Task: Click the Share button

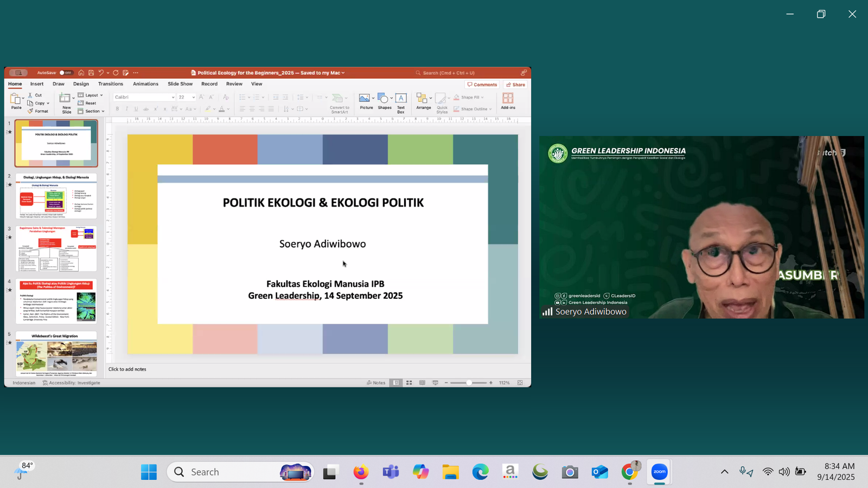Action: (x=515, y=85)
